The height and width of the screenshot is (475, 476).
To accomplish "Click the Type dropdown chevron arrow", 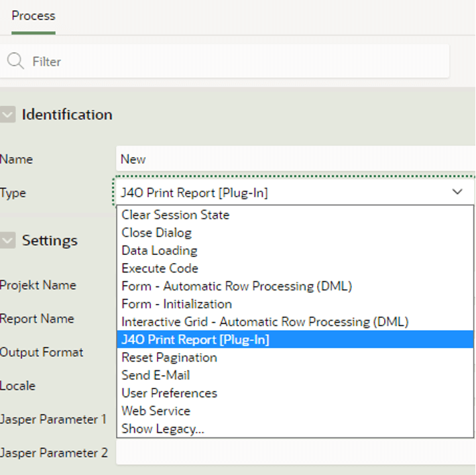I will tap(457, 192).
